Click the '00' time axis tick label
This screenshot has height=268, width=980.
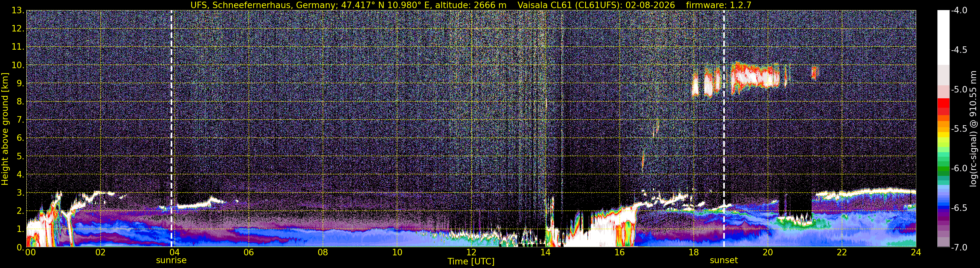[x=31, y=252]
